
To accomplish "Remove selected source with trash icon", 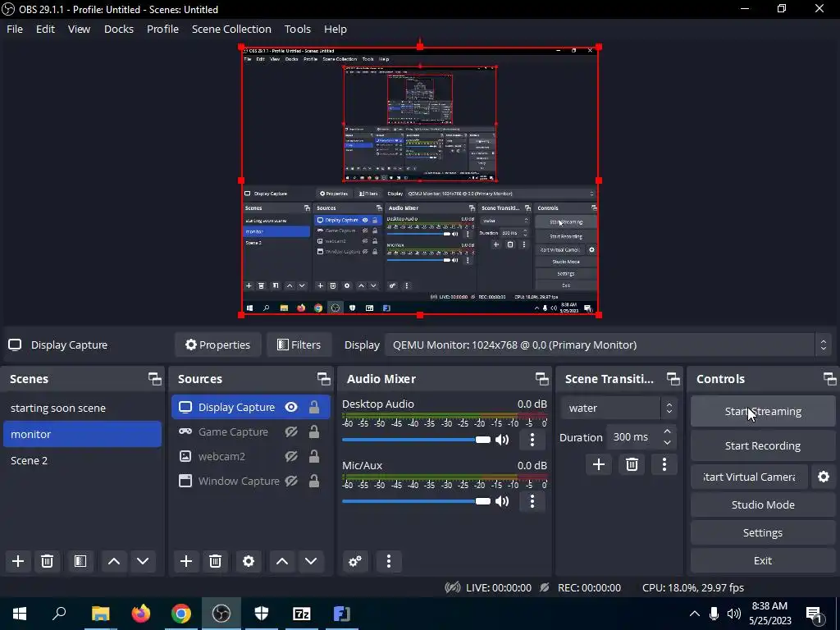I will pos(216,561).
